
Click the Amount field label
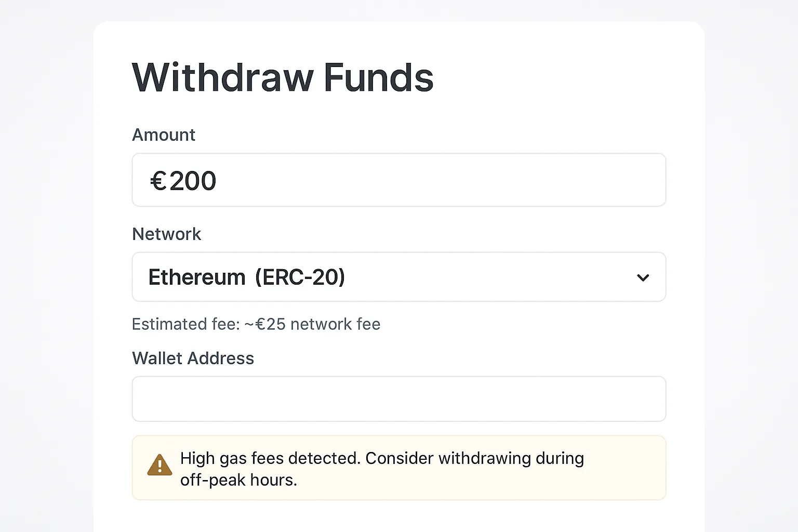[x=164, y=135]
